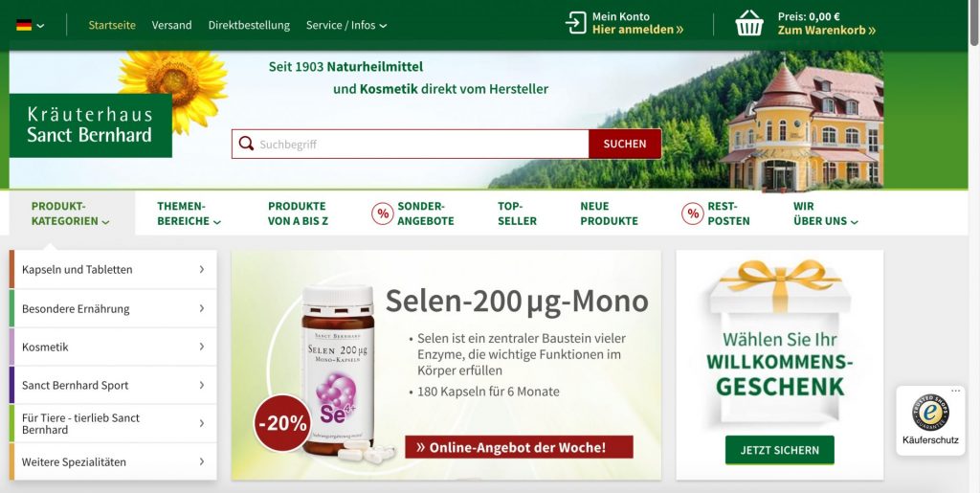Image resolution: width=980 pixels, height=493 pixels.
Task: Go to Neue Produkte
Action: pos(609,213)
